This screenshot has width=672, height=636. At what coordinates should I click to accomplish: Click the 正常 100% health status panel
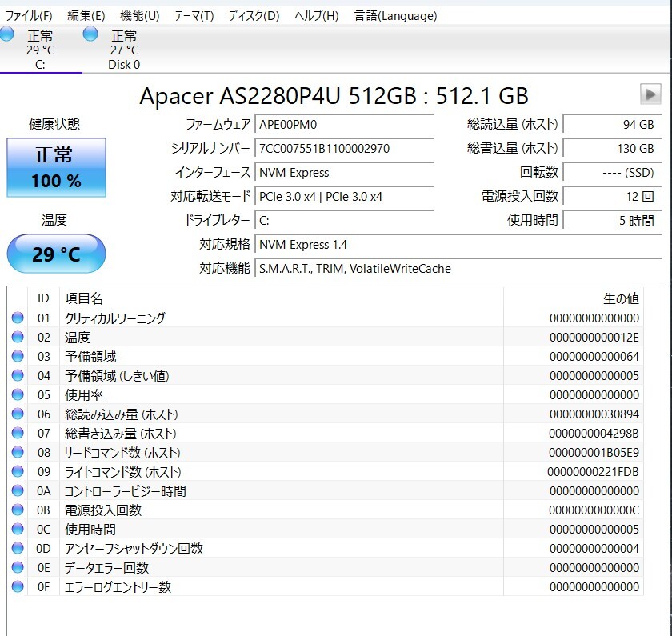pos(55,167)
